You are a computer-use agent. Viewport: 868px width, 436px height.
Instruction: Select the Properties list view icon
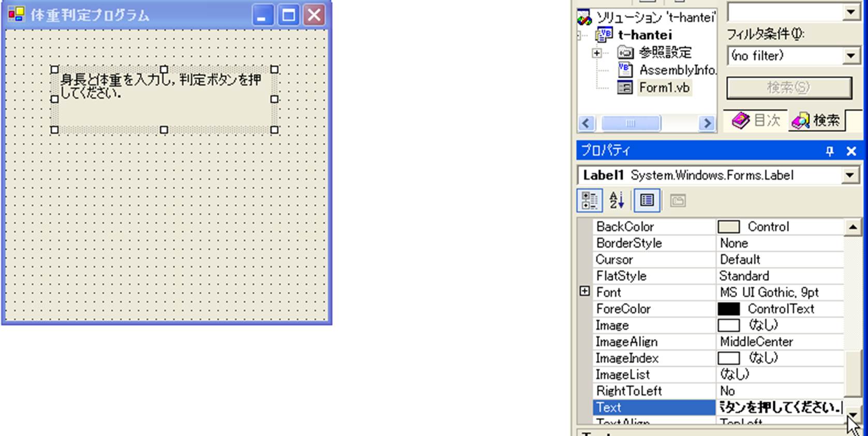647,201
